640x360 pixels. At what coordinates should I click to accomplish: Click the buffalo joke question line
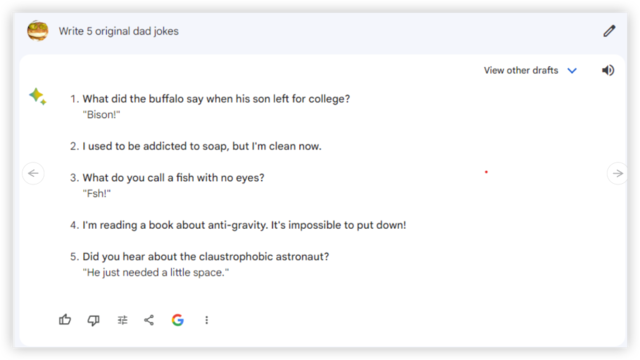(216, 99)
